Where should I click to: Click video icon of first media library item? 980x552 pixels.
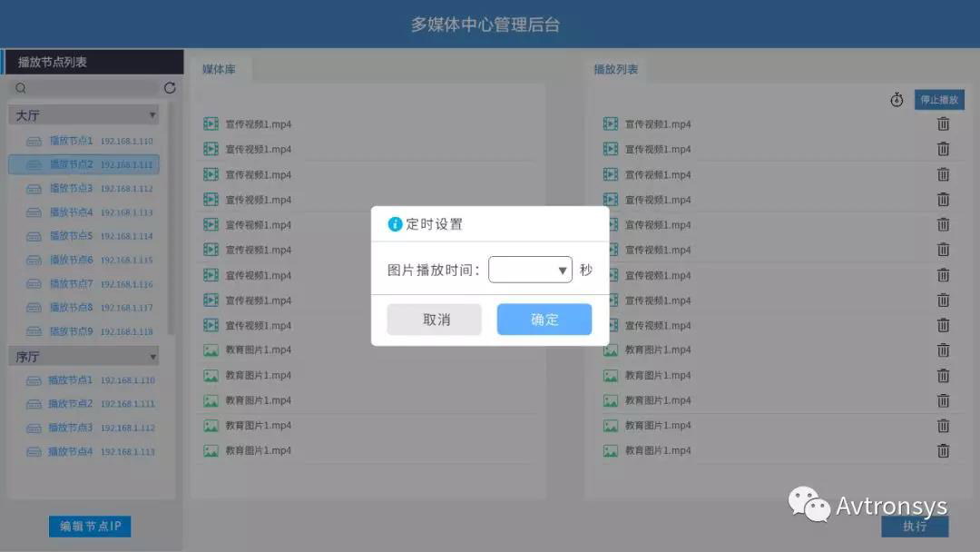(211, 124)
